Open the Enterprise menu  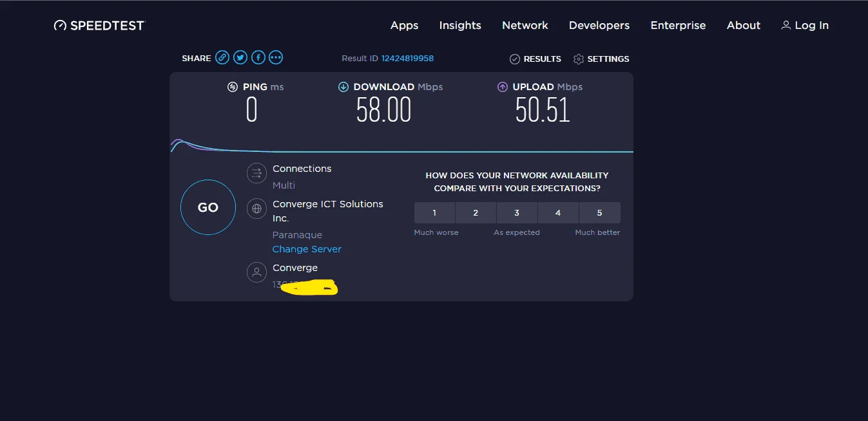[678, 25]
